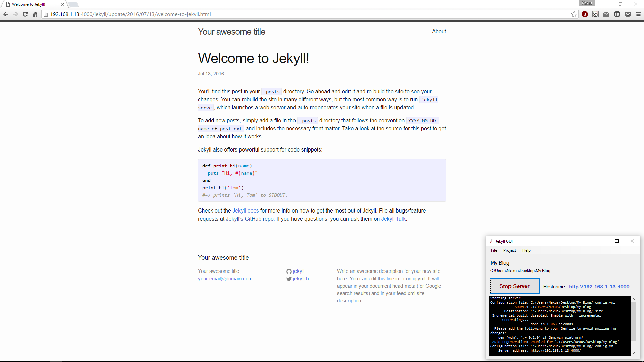Click the Welcome to Jekyll! heading
The image size is (644, 362).
tap(253, 58)
